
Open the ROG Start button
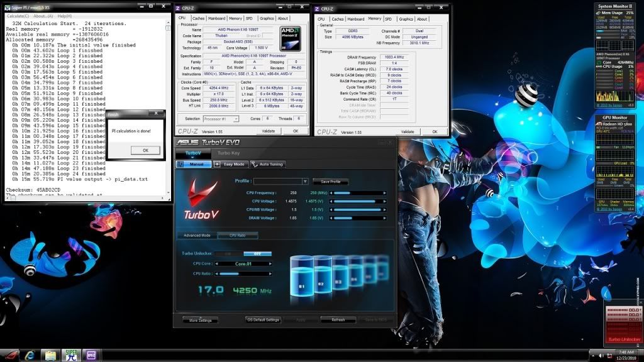[10, 355]
